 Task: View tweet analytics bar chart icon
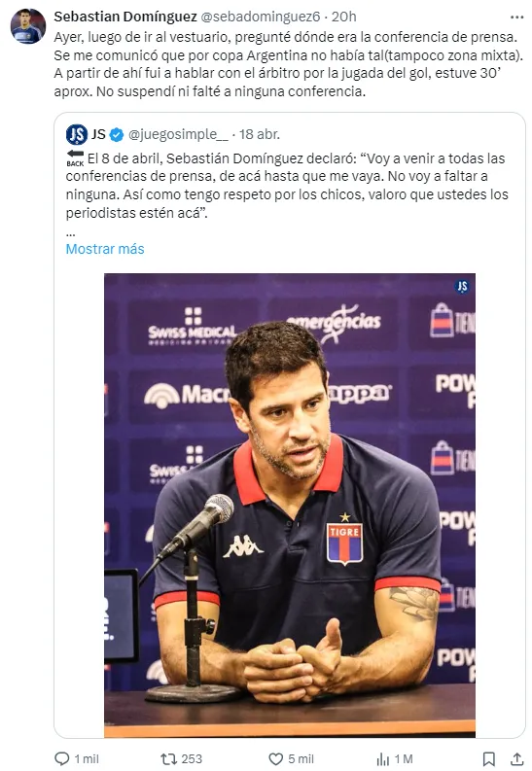[x=382, y=758]
